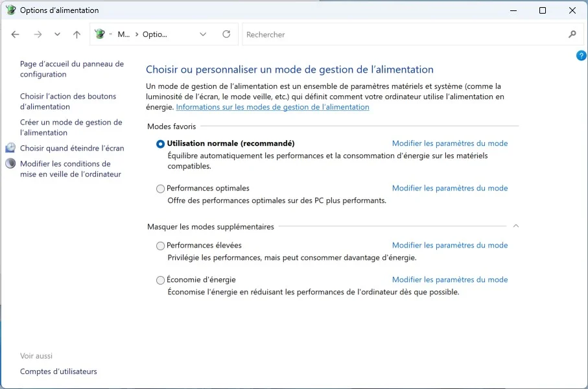Open Choisir quand éteindre l'écran link
588x389 pixels.
pos(72,148)
